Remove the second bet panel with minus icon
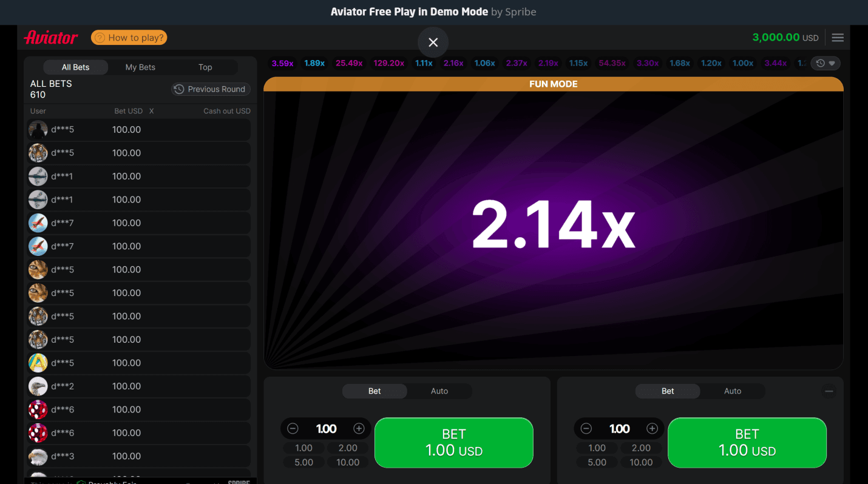This screenshot has width=868, height=484. pos(829,391)
